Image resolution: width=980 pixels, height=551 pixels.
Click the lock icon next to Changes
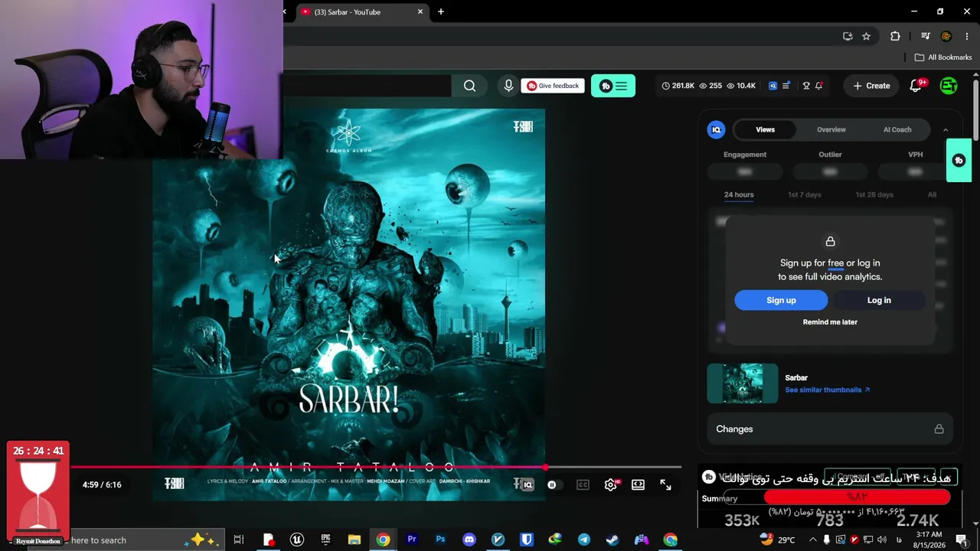coord(939,429)
